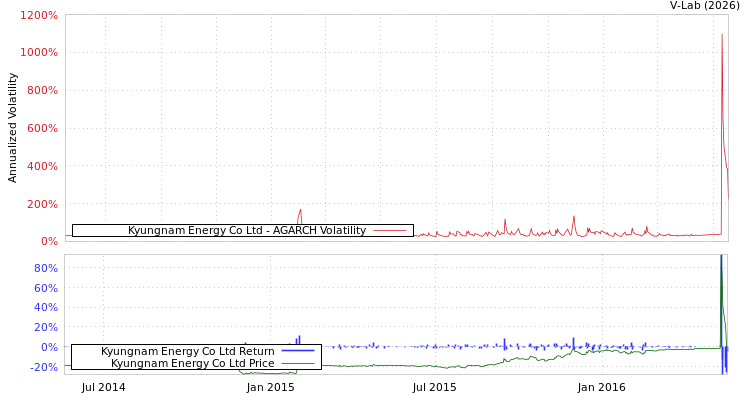Click the 200% axis label

tap(41, 205)
